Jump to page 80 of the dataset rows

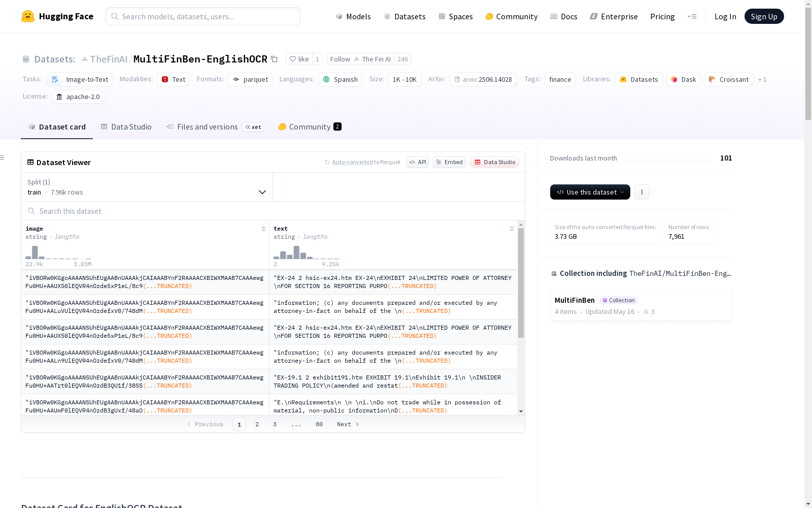[x=319, y=424]
